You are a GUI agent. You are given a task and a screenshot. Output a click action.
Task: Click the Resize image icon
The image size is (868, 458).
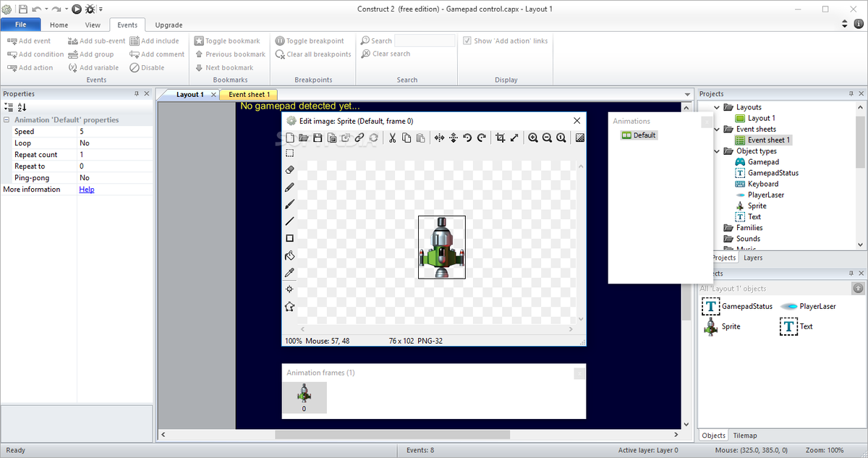click(514, 137)
